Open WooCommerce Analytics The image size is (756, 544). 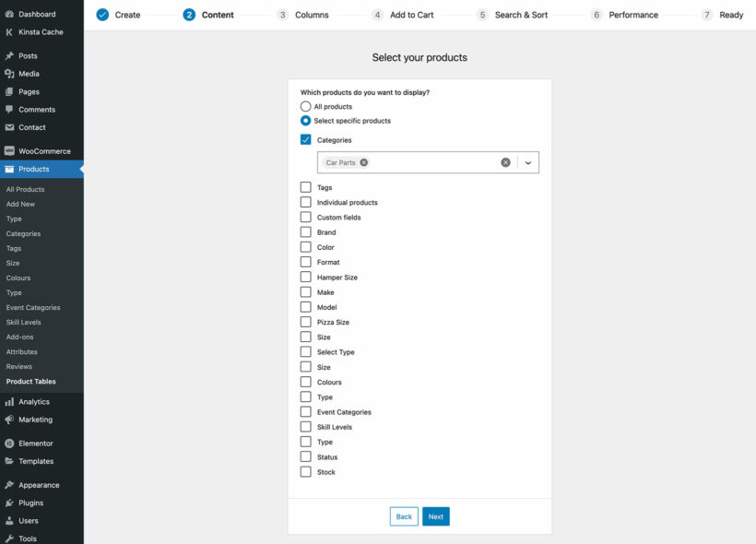(x=35, y=401)
